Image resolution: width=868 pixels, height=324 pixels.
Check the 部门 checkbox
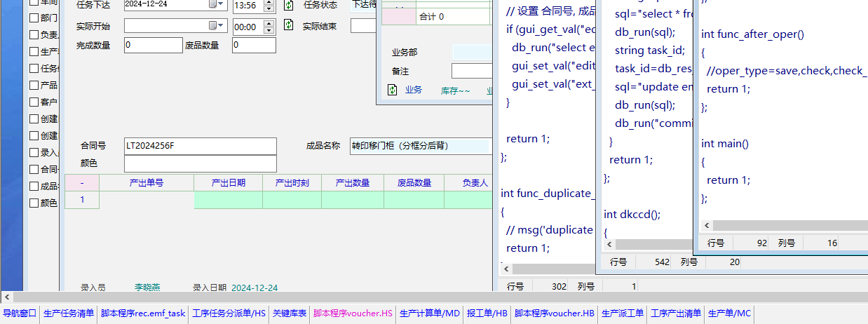coord(34,18)
